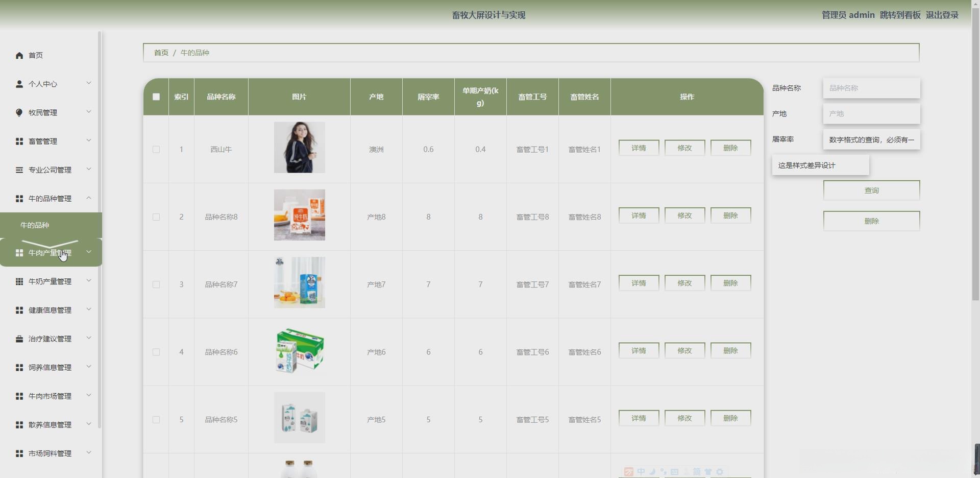The height and width of the screenshot is (478, 980).
Task: Click the 产地 search input field
Action: pyautogui.click(x=871, y=113)
